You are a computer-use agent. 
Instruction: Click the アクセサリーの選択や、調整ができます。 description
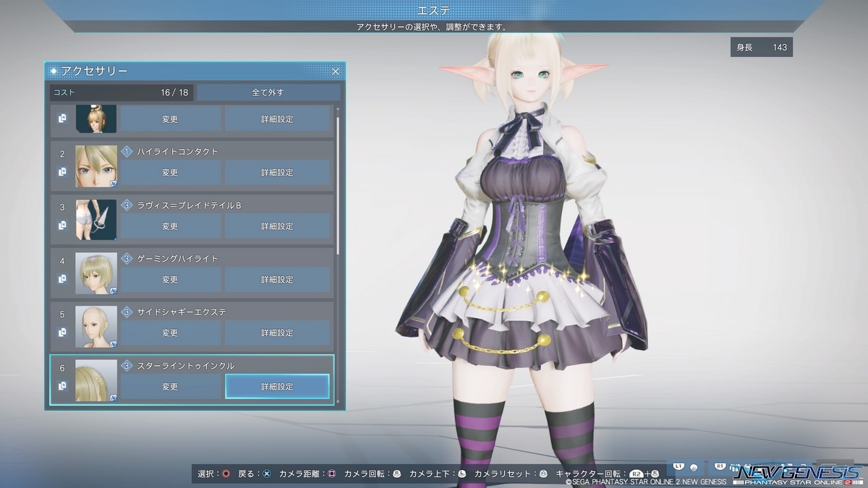pos(431,27)
